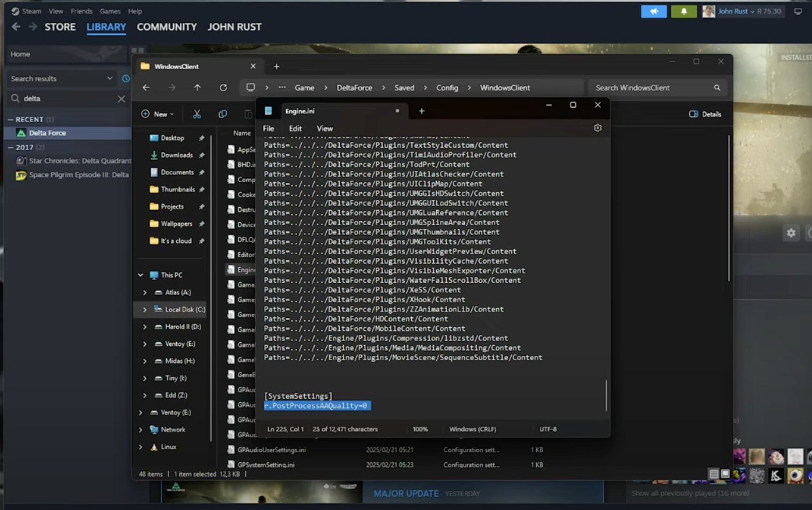812x510 pixels.
Task: Open game settings gear in Steam
Action: 791,233
